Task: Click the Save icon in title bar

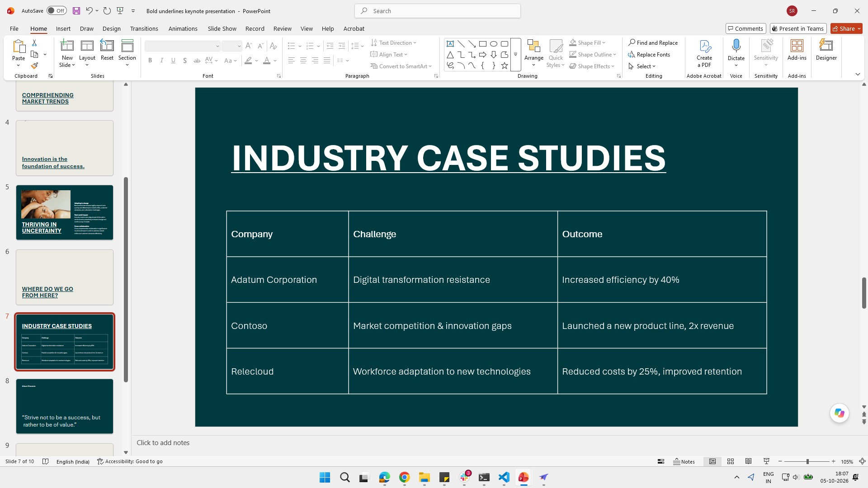Action: click(x=76, y=11)
